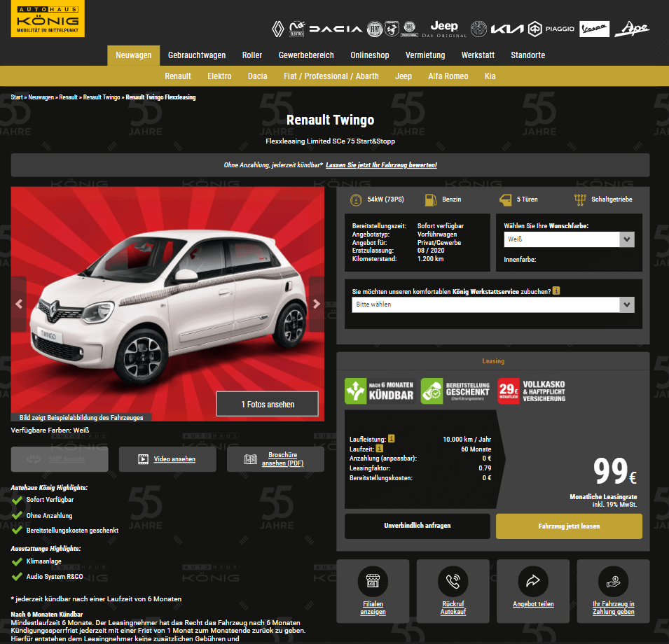
Task: Click Rückruf Autokauf link text
Action: click(453, 608)
